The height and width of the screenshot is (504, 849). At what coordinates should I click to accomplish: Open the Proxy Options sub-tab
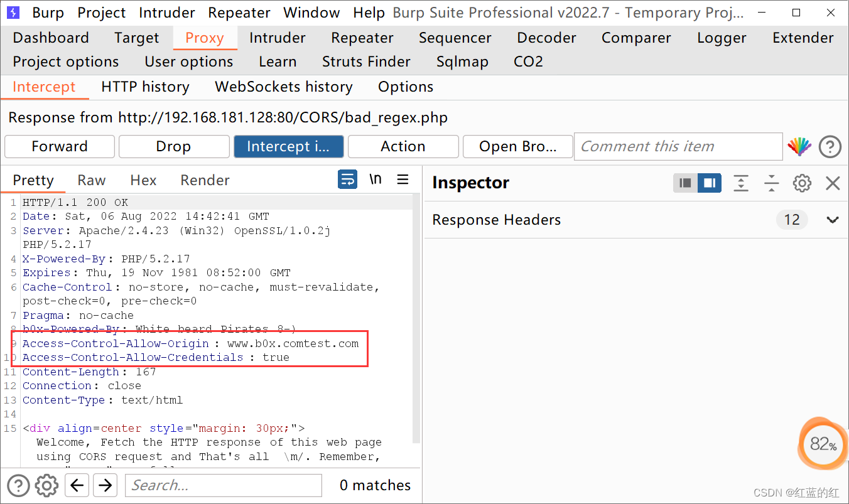(x=406, y=87)
